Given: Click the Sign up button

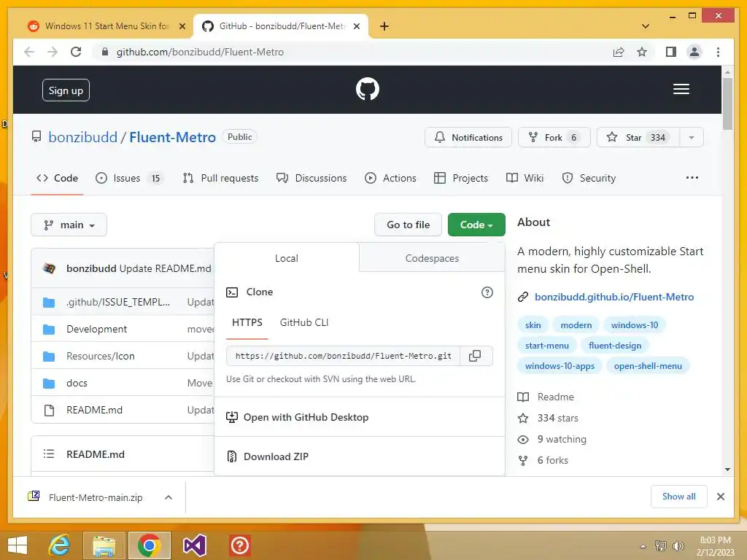Looking at the screenshot, I should pos(66,90).
